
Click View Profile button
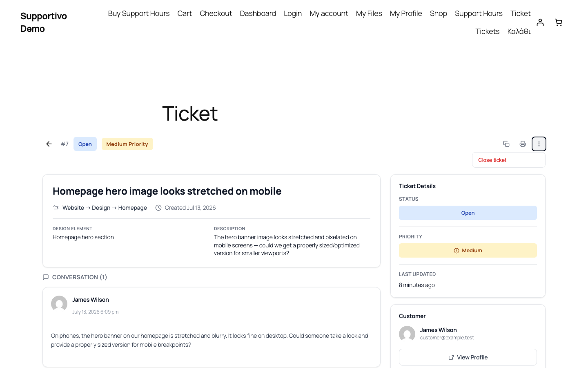point(468,357)
